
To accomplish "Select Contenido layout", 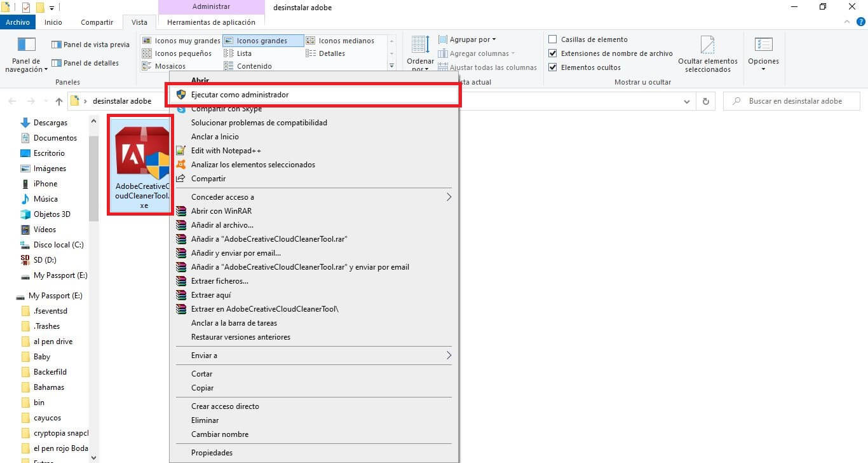I will coord(248,66).
